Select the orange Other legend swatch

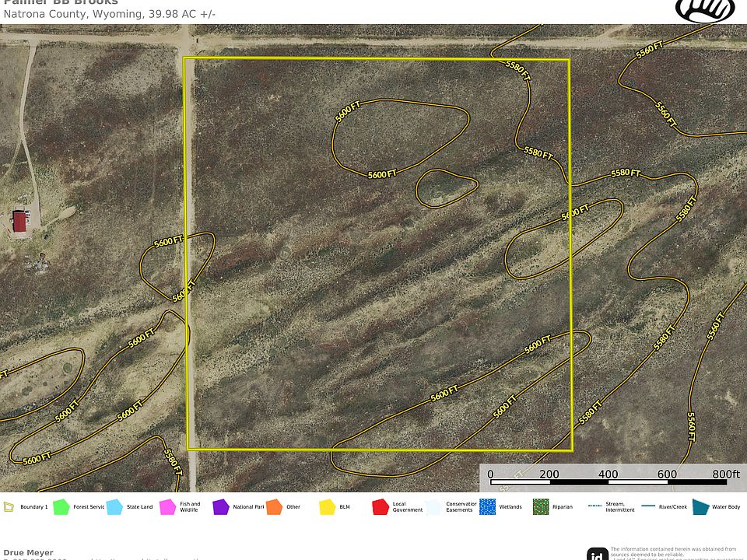274,506
